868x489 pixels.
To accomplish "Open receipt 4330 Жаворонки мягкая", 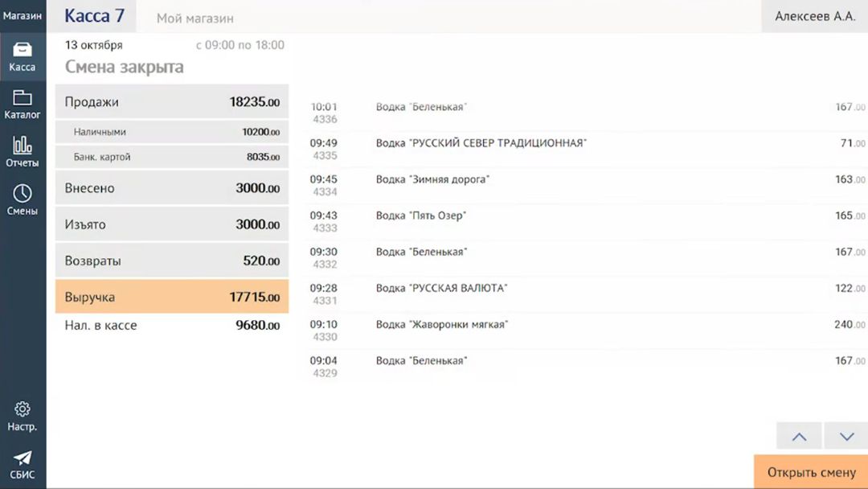I will point(584,330).
